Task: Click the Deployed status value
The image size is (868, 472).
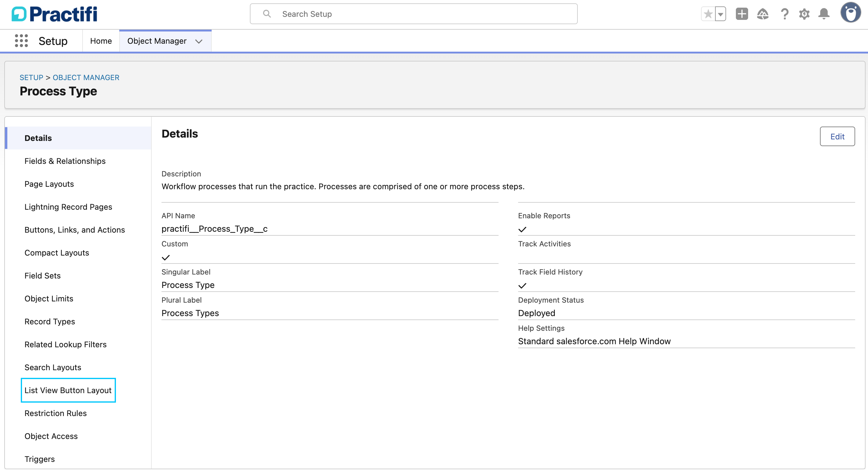Action: coord(536,313)
